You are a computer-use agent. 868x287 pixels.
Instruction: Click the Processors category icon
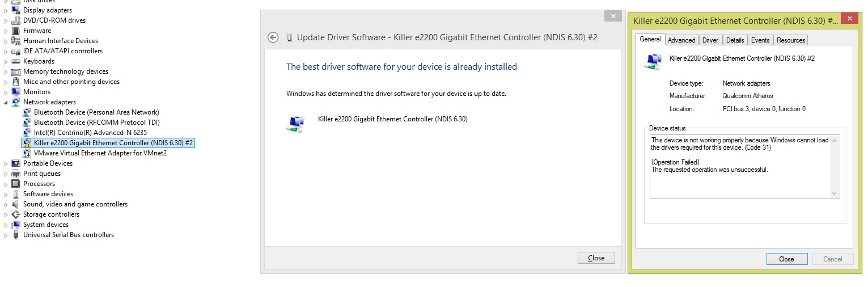click(16, 184)
